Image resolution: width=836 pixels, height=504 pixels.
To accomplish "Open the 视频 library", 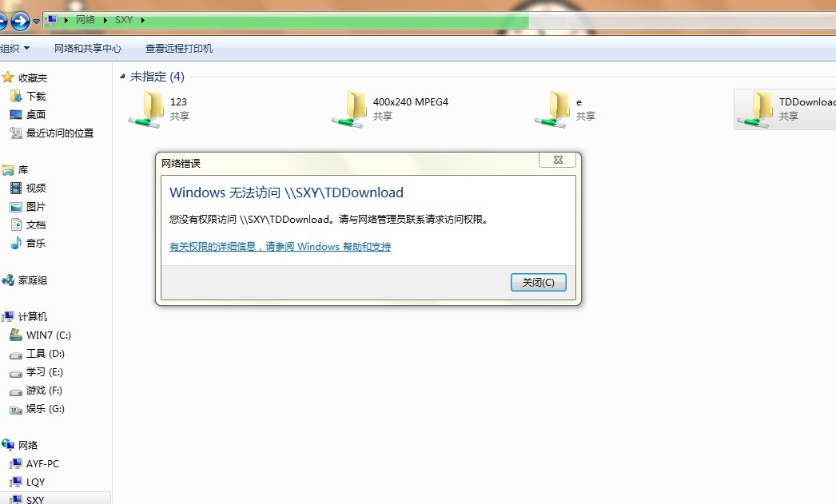I will click(36, 188).
